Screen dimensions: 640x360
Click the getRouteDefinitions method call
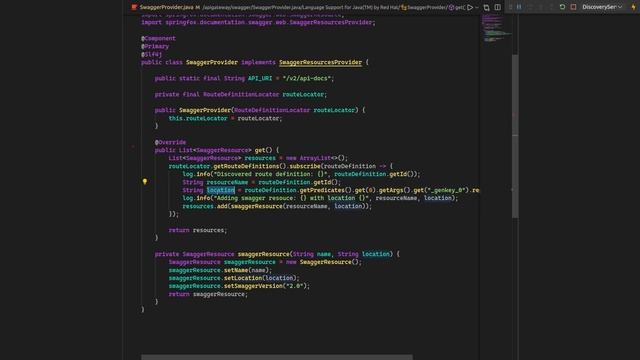point(247,166)
